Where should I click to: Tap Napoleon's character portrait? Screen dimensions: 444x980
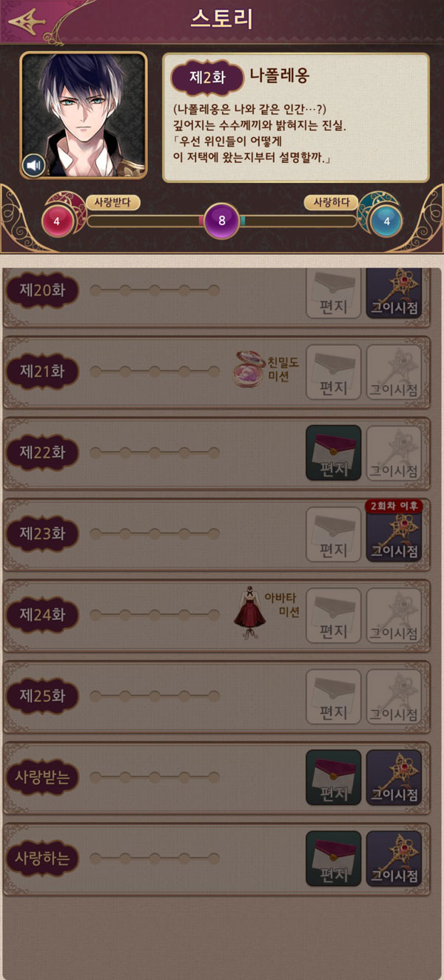[84, 116]
